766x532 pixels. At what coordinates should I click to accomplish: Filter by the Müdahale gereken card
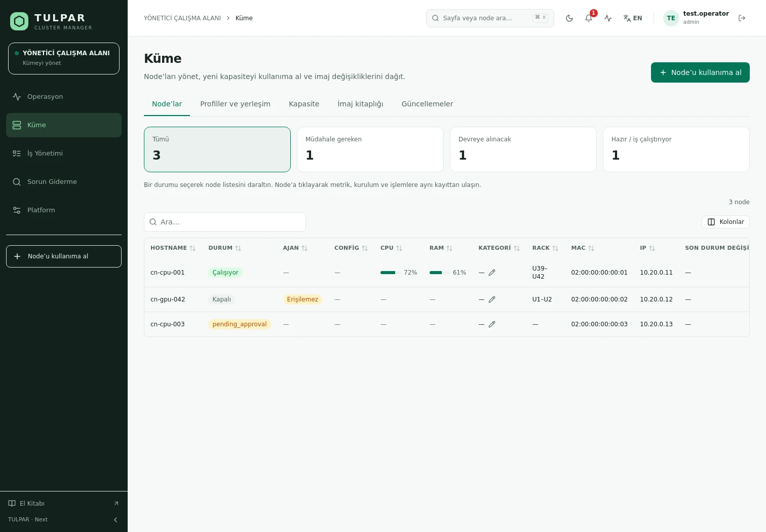(370, 149)
